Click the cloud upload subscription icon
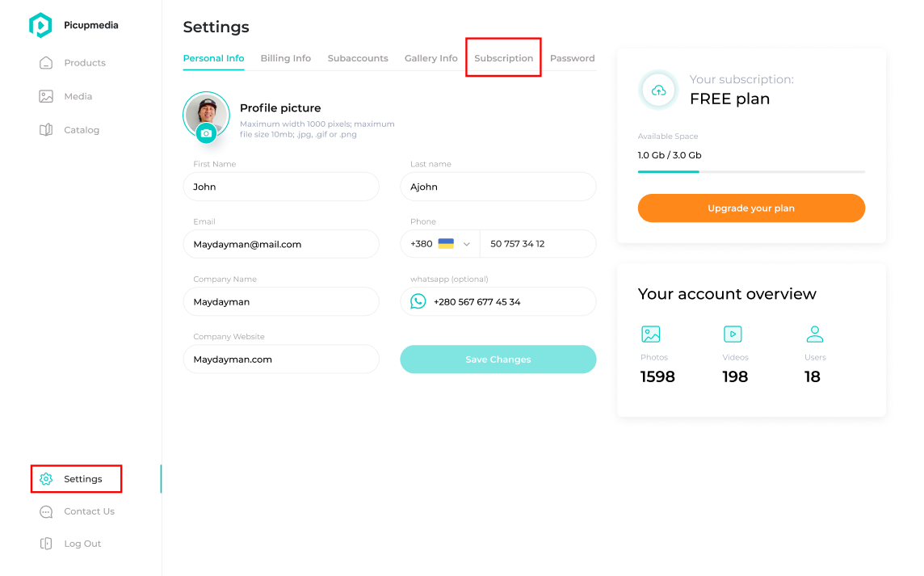This screenshot has height=576, width=924. (x=659, y=90)
